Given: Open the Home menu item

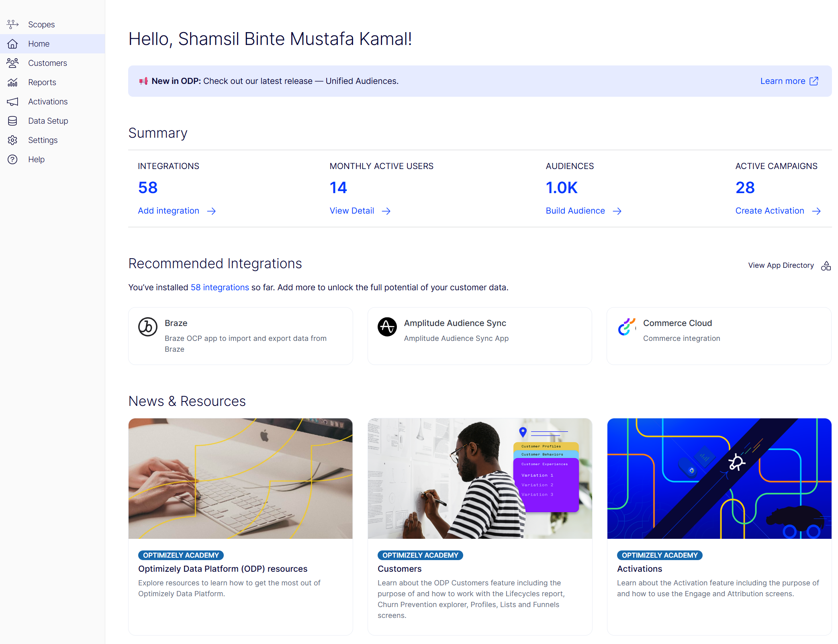Looking at the screenshot, I should click(39, 44).
